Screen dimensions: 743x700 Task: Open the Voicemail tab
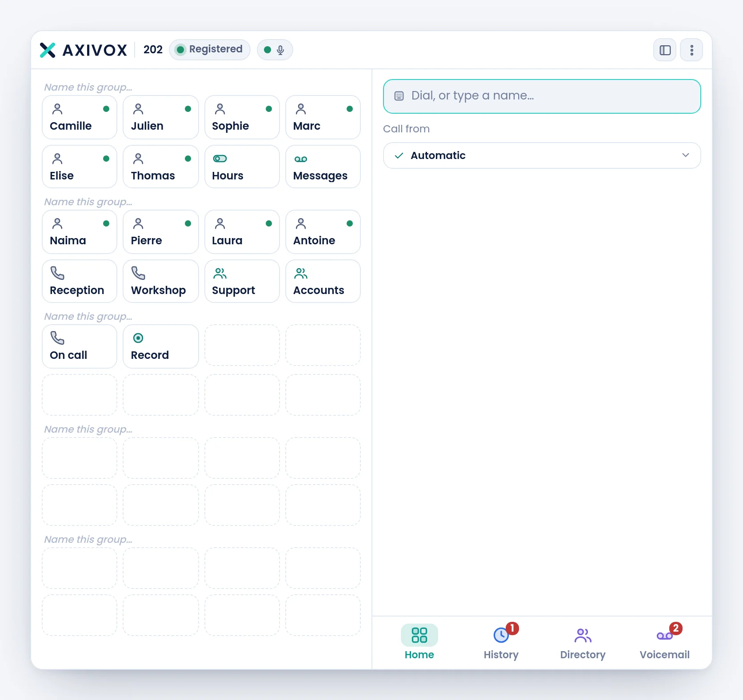coord(665,642)
